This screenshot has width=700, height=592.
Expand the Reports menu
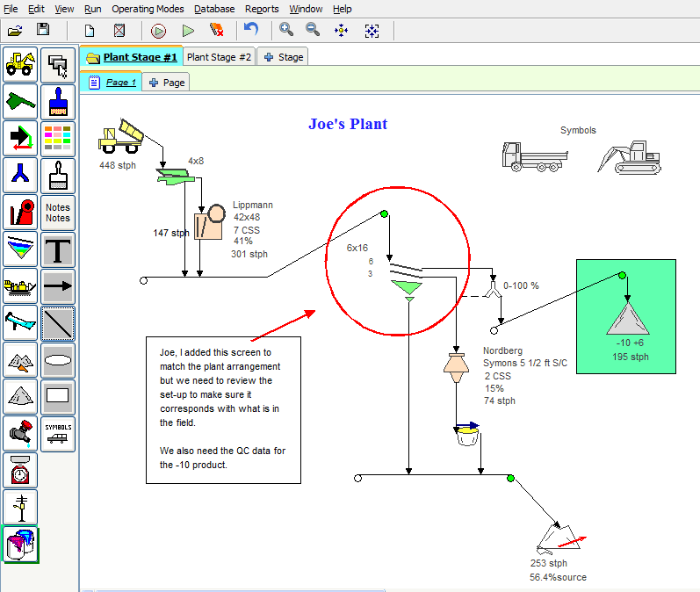(262, 9)
